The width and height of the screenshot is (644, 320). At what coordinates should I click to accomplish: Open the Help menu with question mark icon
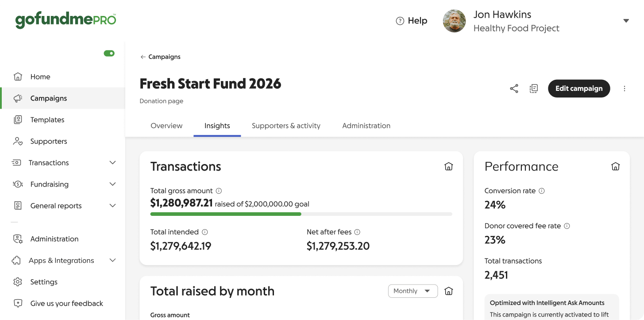coord(411,20)
